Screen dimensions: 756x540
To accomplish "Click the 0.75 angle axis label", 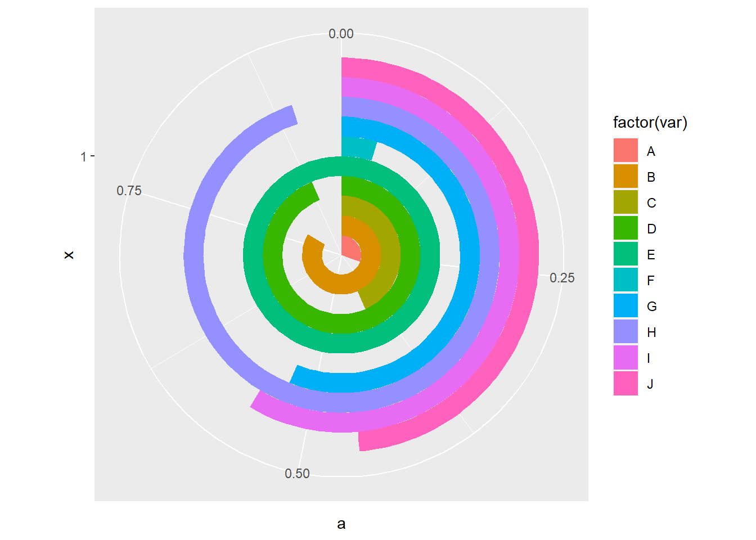I will click(x=129, y=191).
